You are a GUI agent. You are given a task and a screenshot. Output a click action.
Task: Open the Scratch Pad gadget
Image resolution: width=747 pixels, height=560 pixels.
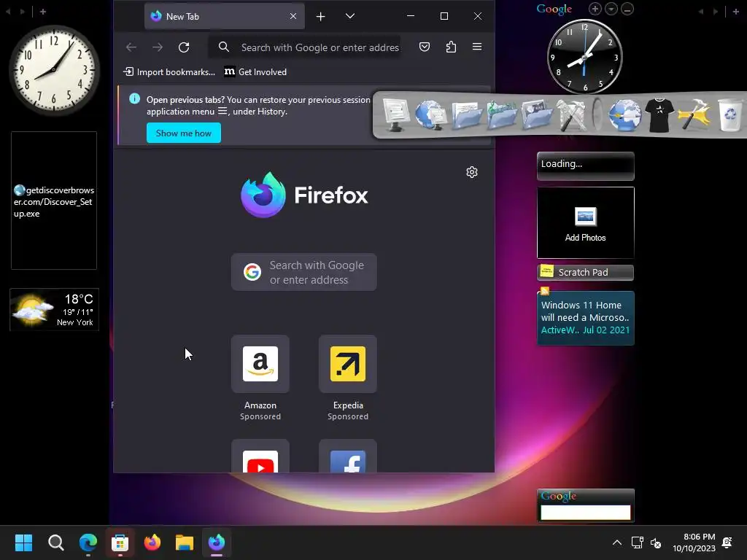point(586,273)
